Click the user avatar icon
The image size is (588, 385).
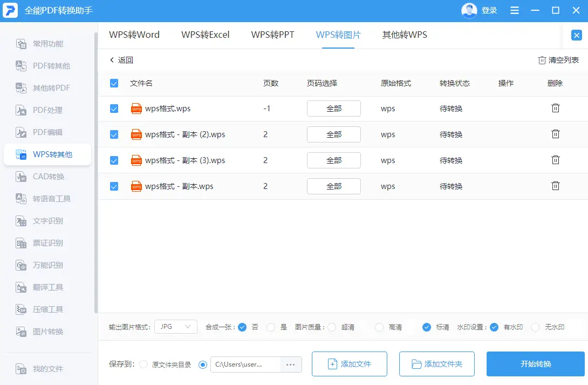click(x=469, y=10)
